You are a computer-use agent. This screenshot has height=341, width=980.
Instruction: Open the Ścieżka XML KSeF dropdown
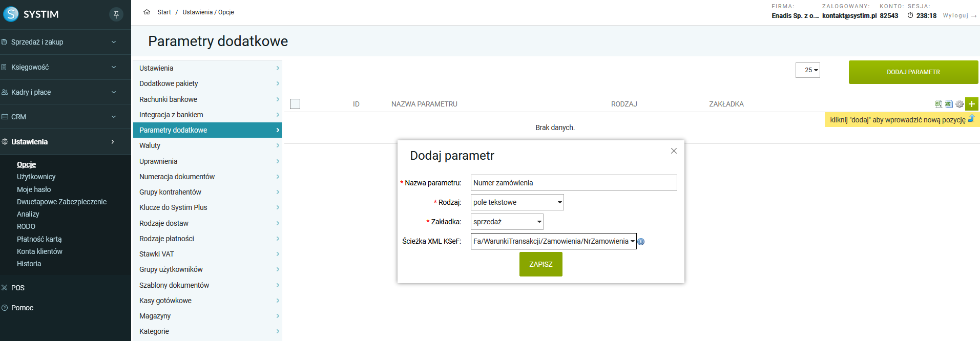553,241
